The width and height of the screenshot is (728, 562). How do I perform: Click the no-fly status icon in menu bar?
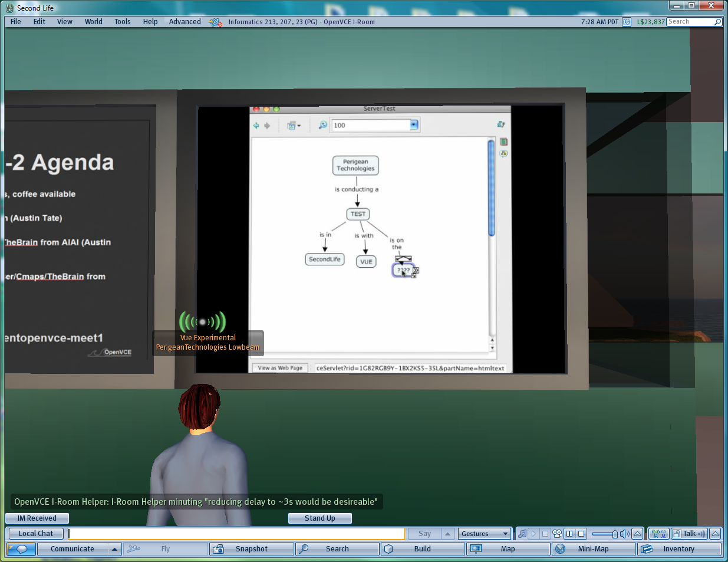tap(216, 22)
